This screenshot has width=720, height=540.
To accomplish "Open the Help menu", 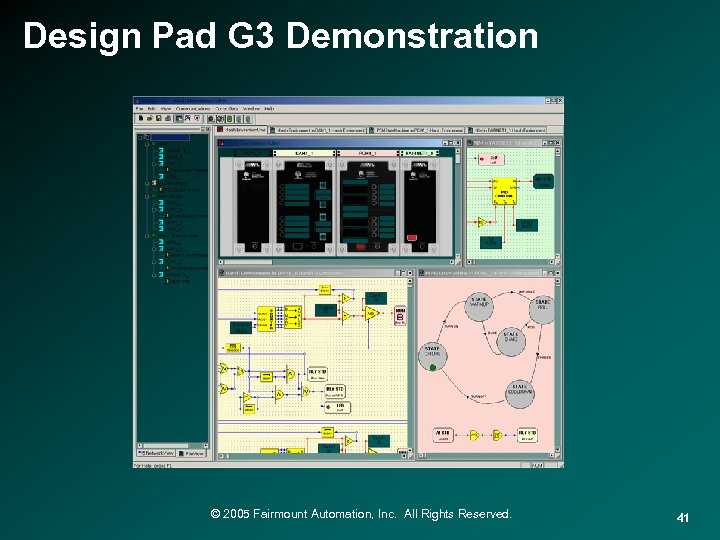I will click(270, 109).
